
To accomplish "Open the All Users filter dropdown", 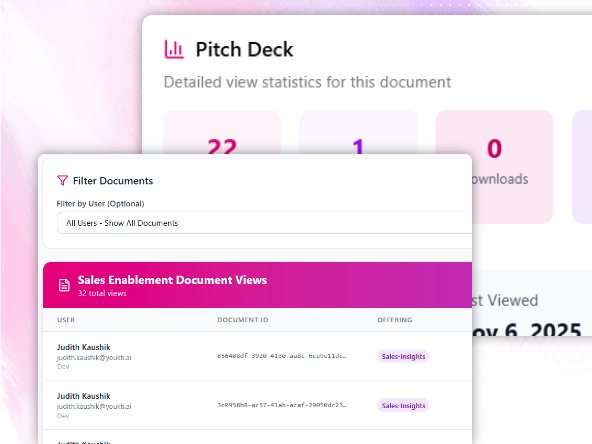I will [x=264, y=223].
